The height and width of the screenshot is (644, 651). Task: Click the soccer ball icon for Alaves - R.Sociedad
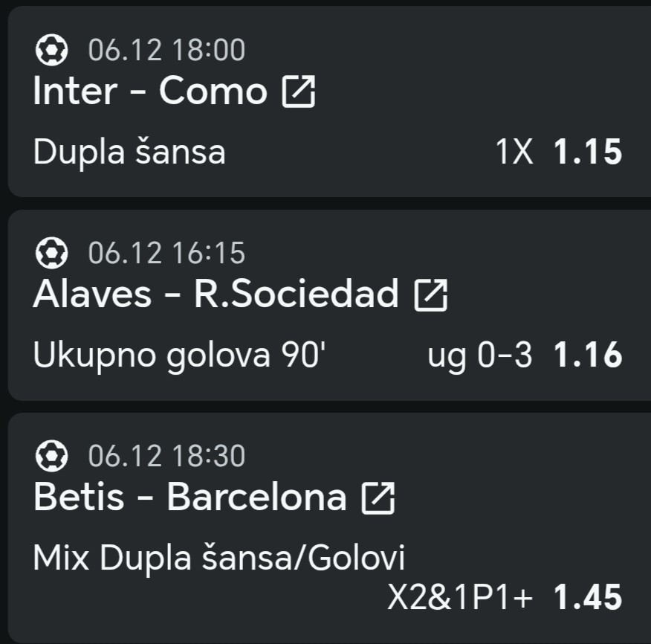[52, 254]
